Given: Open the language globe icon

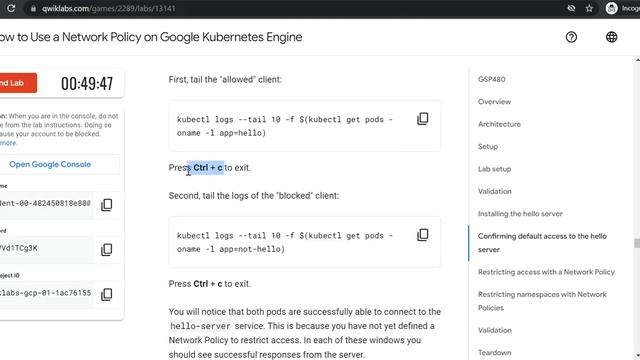Looking at the screenshot, I should 611,37.
